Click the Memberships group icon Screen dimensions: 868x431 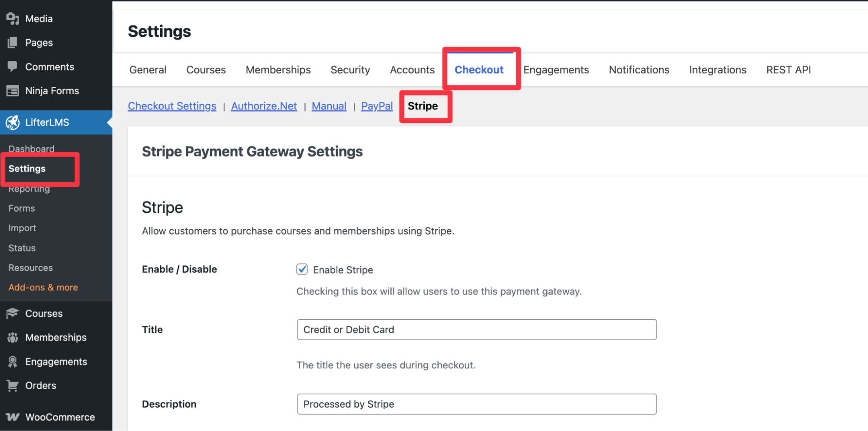point(13,338)
